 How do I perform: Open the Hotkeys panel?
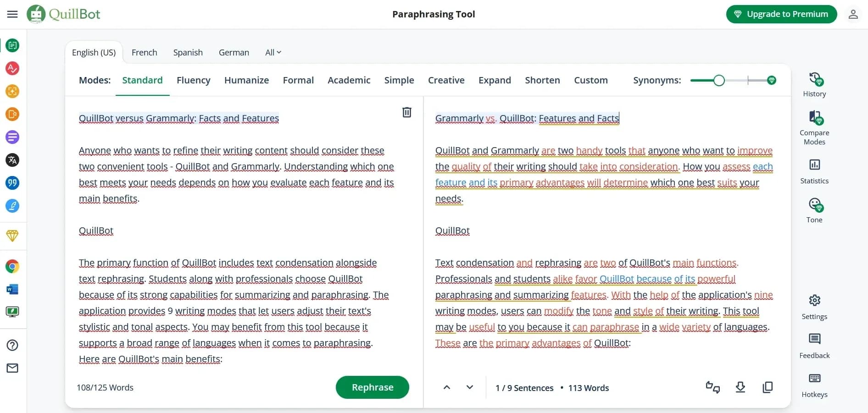(x=814, y=384)
